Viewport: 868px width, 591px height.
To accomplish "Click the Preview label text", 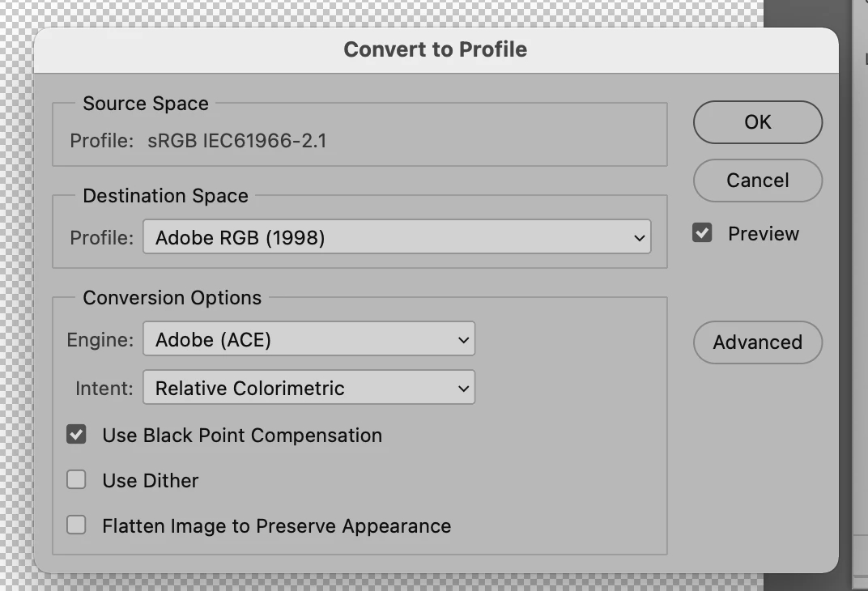I will click(x=764, y=234).
